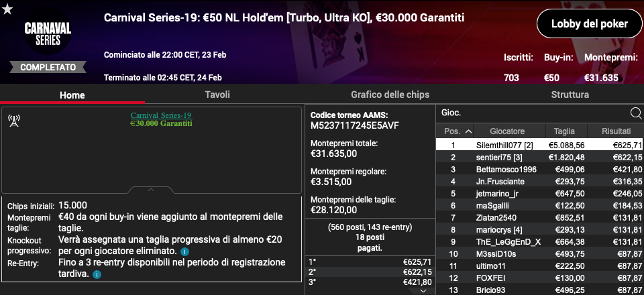Click the favorite star icon
The image size is (644, 295).
(x=7, y=9)
